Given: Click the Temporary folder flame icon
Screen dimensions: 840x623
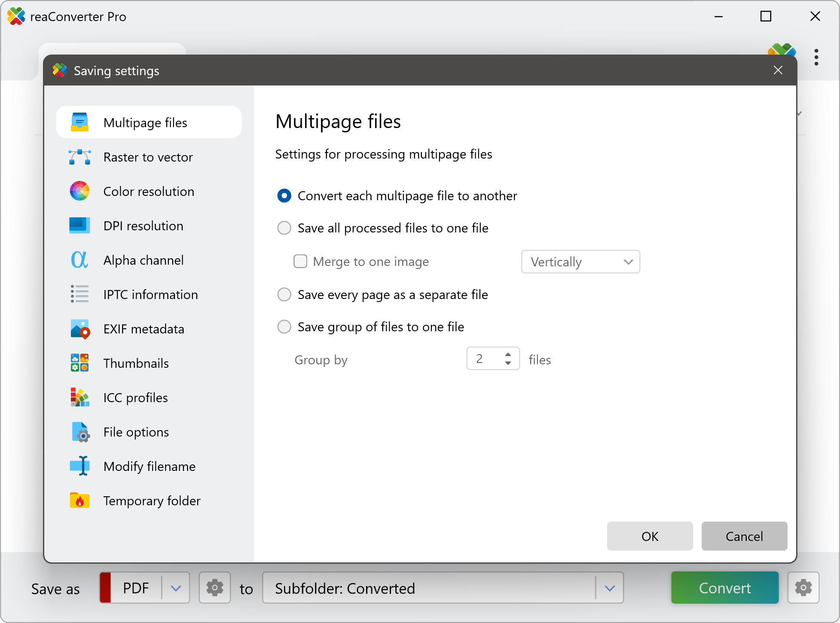Looking at the screenshot, I should pos(79,501).
